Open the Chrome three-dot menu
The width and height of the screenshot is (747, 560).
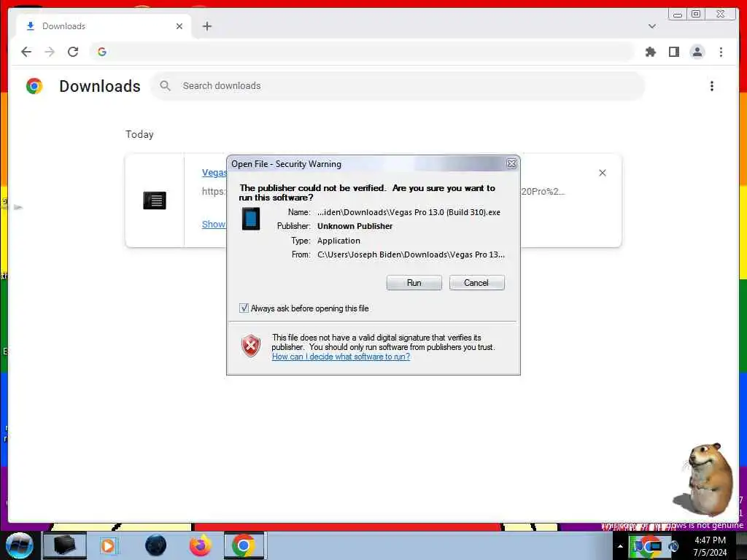721,52
